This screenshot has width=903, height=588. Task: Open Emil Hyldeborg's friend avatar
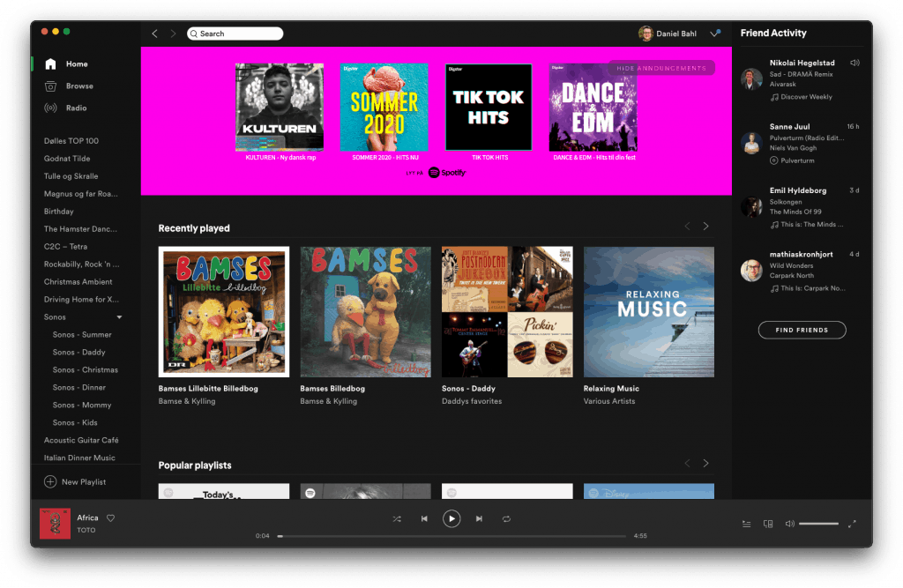(751, 207)
